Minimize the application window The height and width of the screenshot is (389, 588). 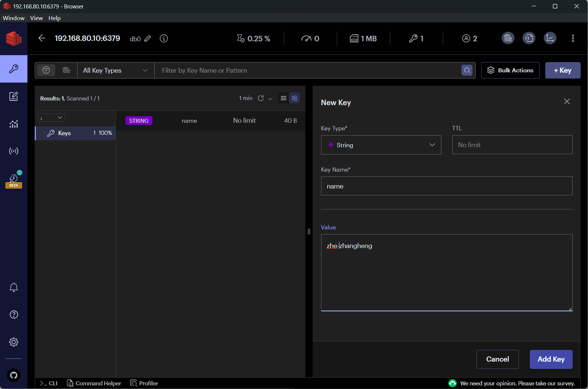click(534, 6)
